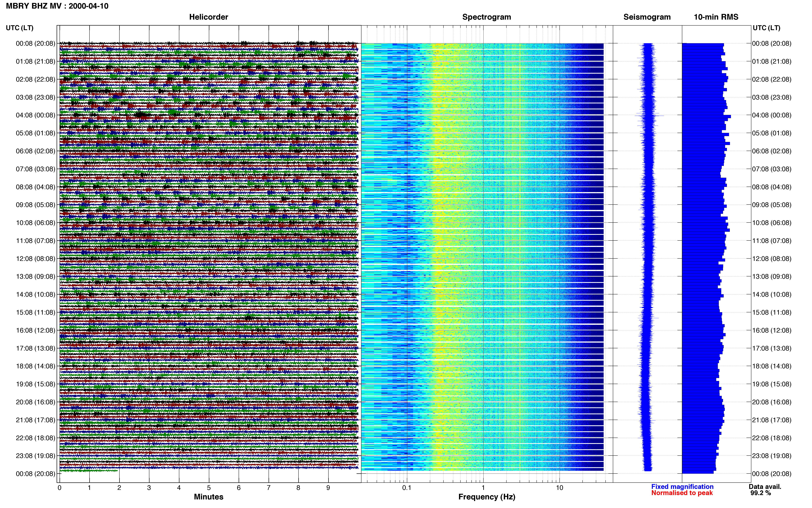
Task: Click left time label '16:08 (12:08)'
Action: [x=36, y=330]
